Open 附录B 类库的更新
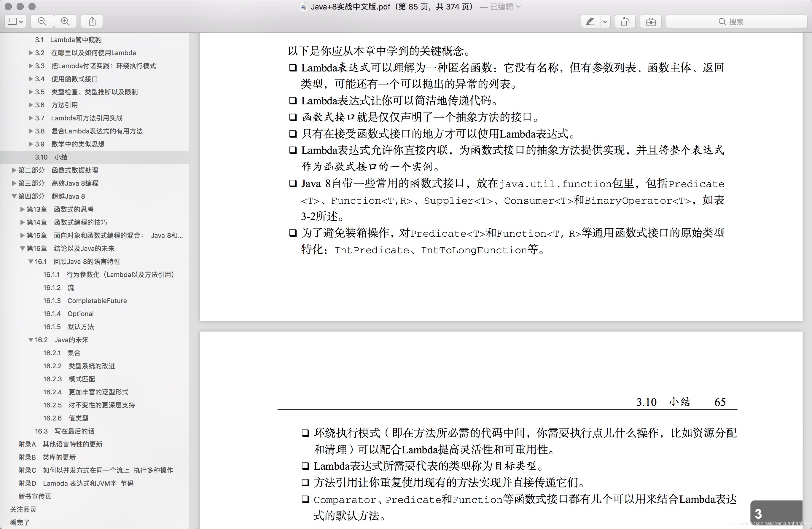This screenshot has width=812, height=529. [47, 457]
